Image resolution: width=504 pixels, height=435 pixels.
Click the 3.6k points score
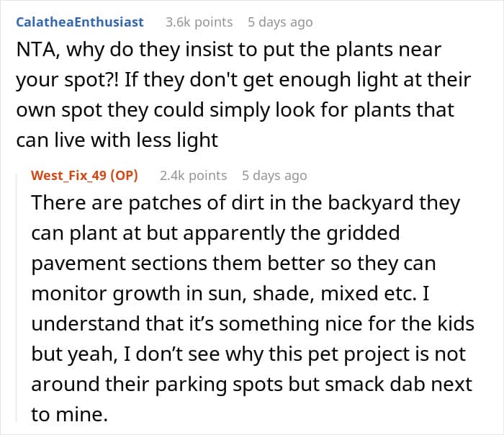coord(199,22)
